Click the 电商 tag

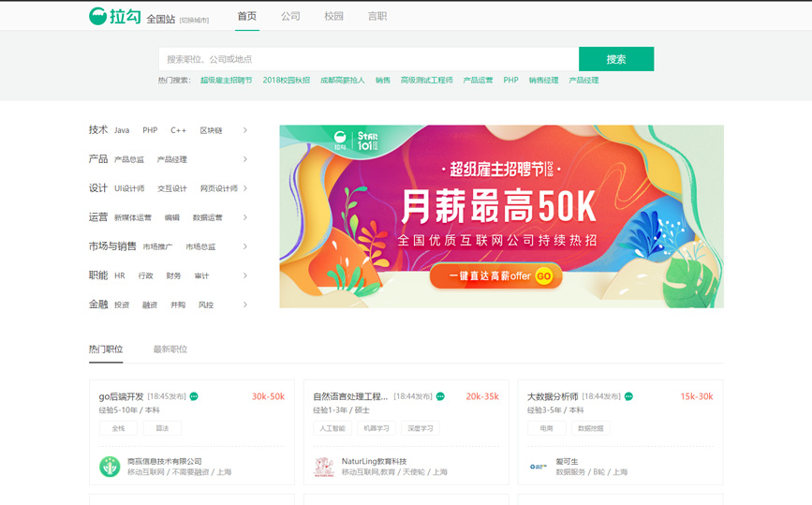pos(546,428)
